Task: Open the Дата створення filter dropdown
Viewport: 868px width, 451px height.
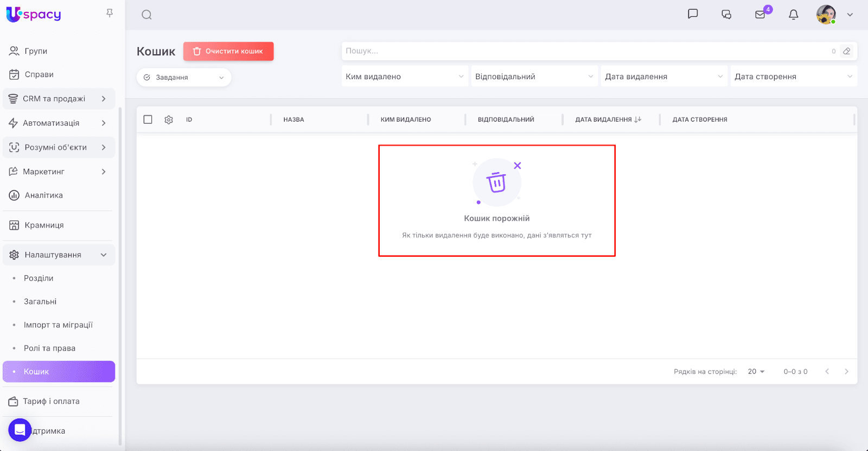Action: pyautogui.click(x=794, y=77)
